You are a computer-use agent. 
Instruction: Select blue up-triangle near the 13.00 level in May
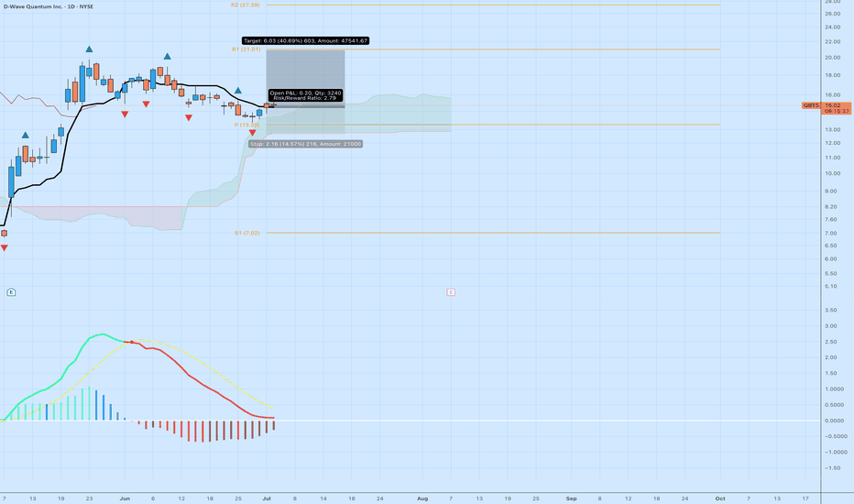coord(25,135)
